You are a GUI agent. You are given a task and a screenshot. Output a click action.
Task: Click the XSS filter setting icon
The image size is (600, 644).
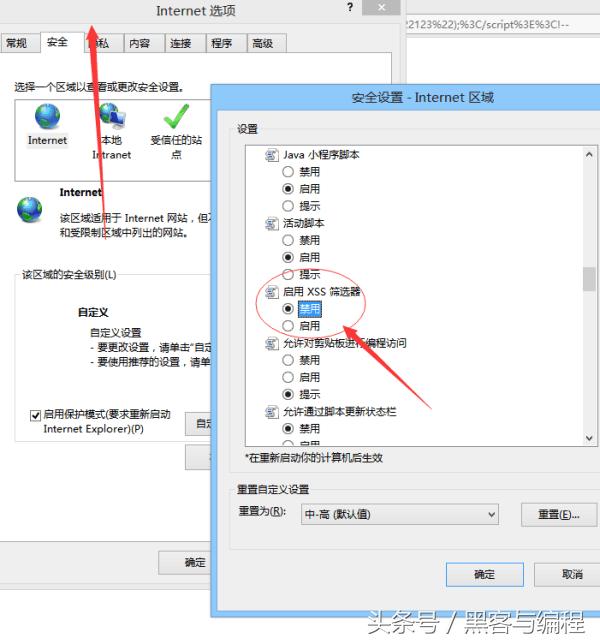tap(271, 292)
